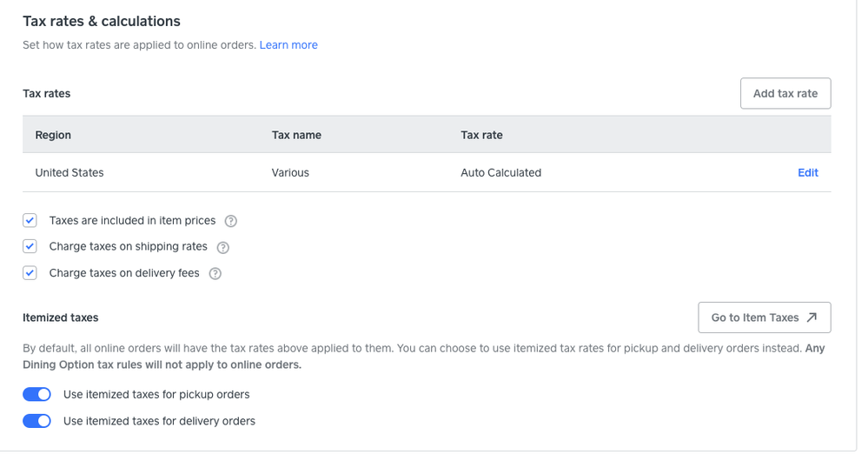Select the United States region cell
868x461 pixels.
70,173
